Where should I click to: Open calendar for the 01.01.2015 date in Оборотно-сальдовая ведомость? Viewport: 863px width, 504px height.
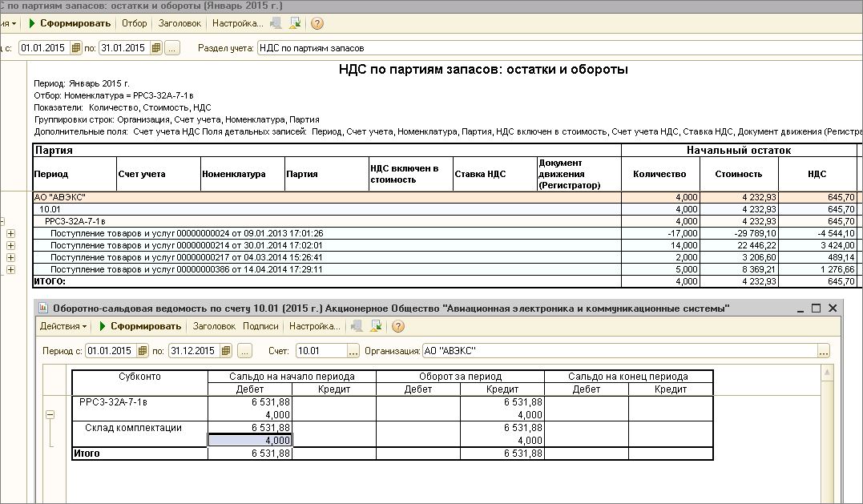(x=143, y=350)
